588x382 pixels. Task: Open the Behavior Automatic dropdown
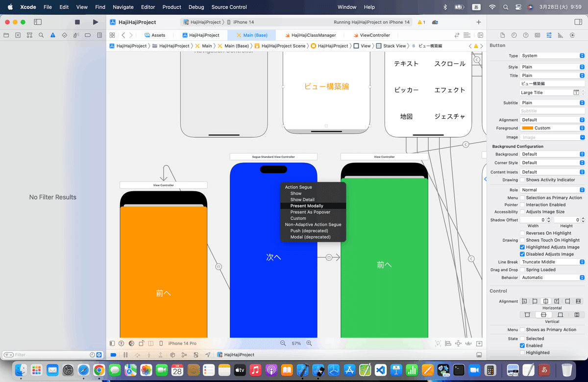coord(552,278)
